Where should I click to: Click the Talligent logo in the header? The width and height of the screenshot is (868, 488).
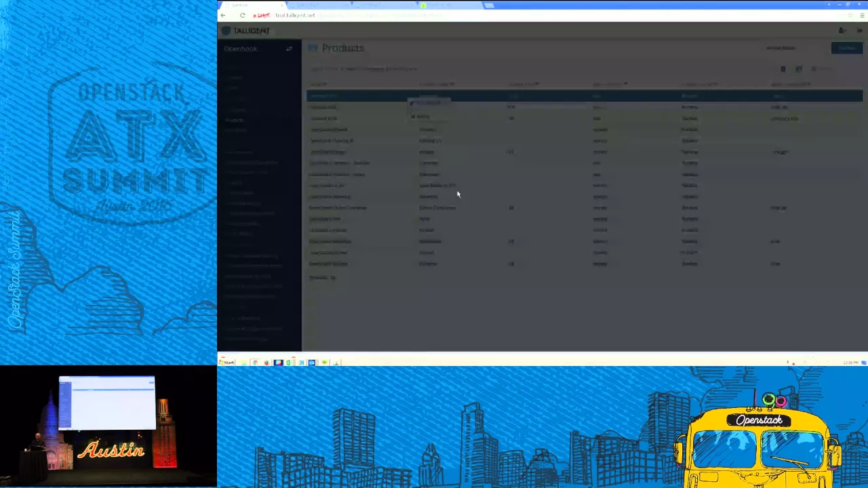click(246, 30)
